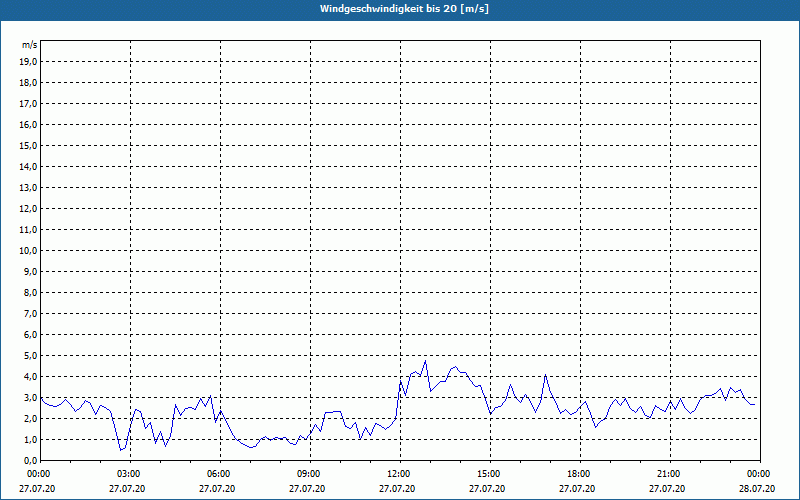Screen dimensions: 800x500
Task: Select the 09:00 time marker
Action: pyautogui.click(x=310, y=473)
